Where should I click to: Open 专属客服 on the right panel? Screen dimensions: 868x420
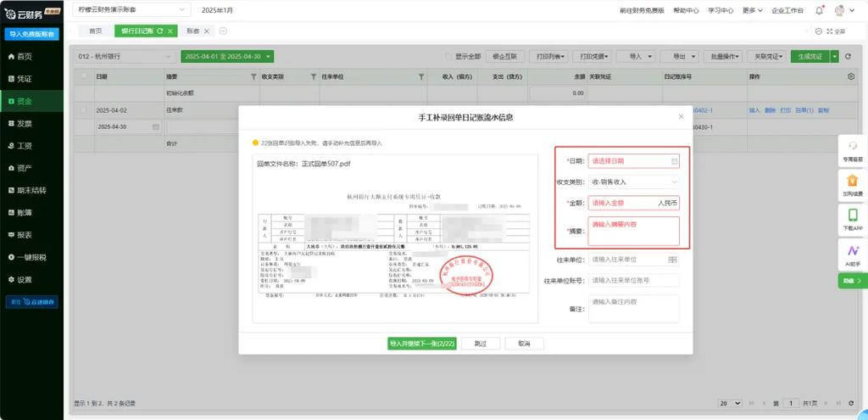pos(853,151)
